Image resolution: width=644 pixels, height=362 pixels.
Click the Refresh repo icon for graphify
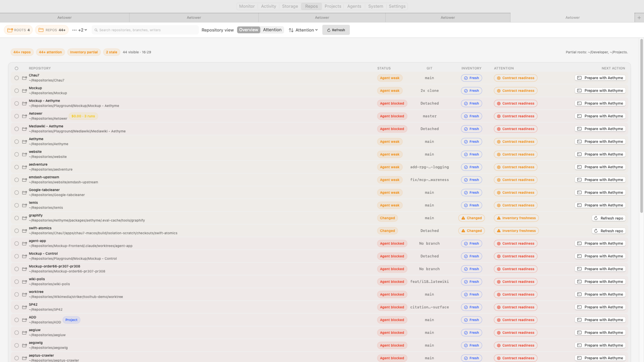point(596,218)
